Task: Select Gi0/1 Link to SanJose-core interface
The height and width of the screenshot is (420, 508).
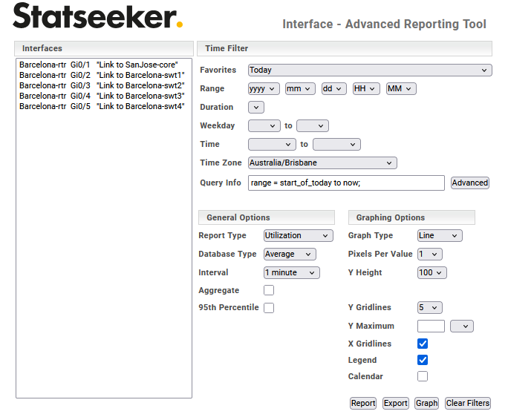Action: 99,65
